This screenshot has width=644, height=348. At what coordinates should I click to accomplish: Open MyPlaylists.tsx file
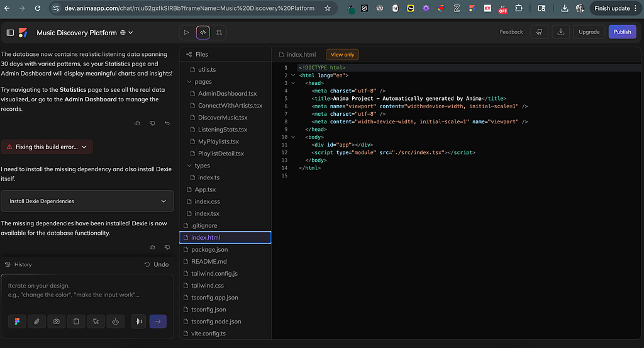(x=225, y=142)
